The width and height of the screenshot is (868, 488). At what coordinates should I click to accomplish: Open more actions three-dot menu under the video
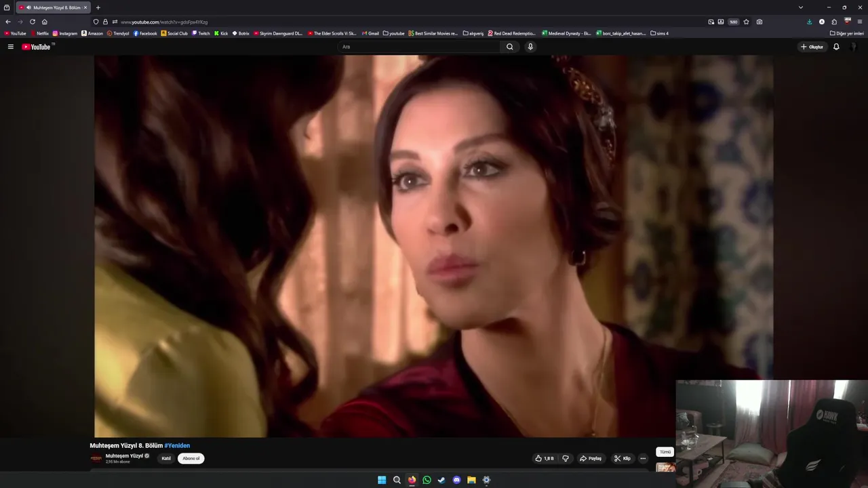tap(643, 458)
